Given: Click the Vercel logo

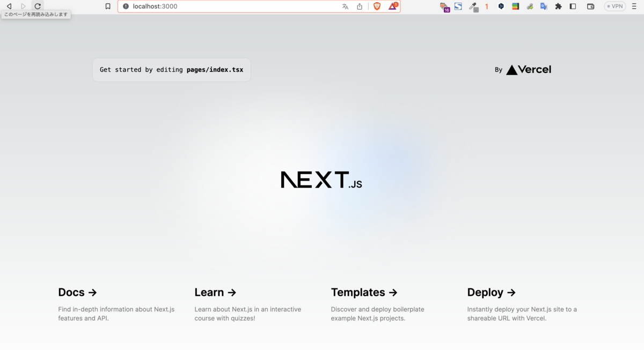Looking at the screenshot, I should click(529, 69).
